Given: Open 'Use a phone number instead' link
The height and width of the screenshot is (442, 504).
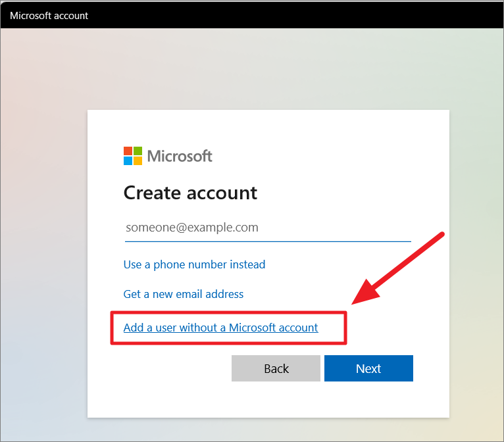Looking at the screenshot, I should click(x=194, y=264).
